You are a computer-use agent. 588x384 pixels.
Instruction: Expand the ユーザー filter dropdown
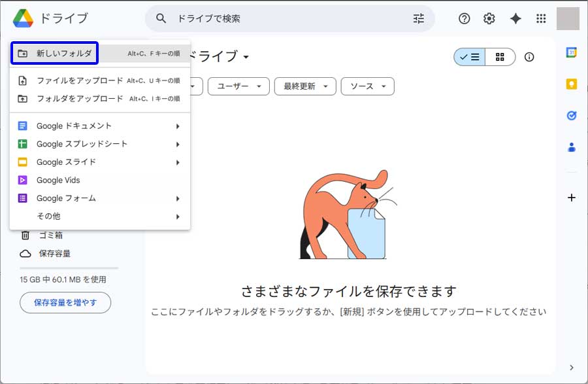(238, 86)
